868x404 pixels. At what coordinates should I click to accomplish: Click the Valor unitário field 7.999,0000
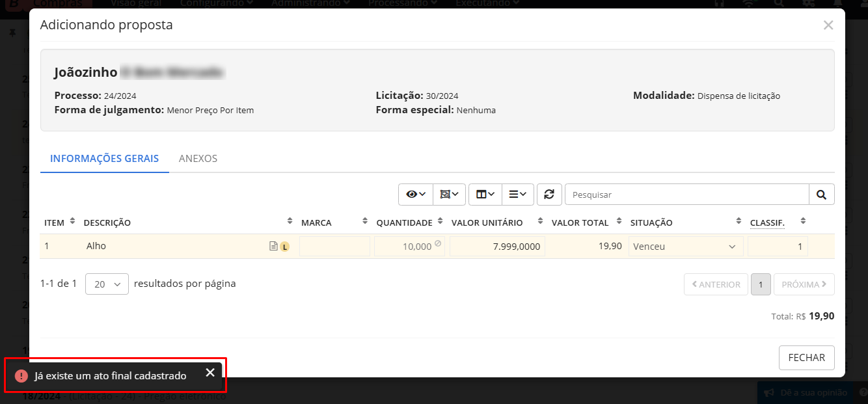497,247
